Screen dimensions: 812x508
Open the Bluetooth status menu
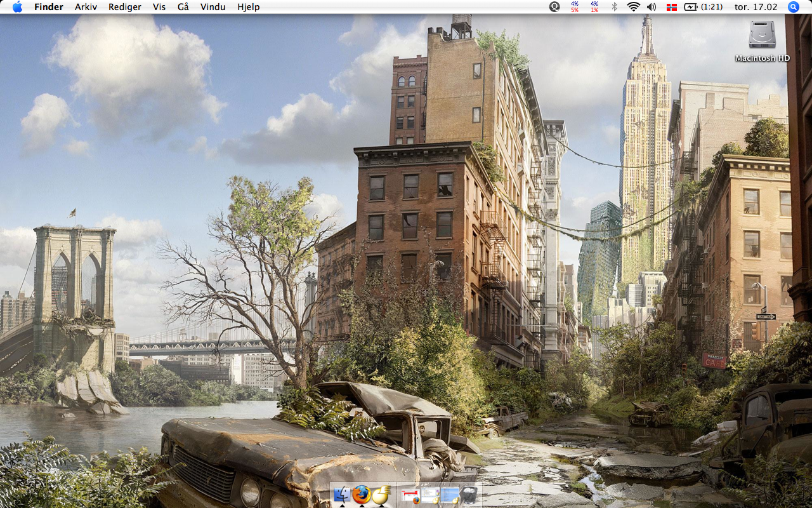click(x=614, y=7)
